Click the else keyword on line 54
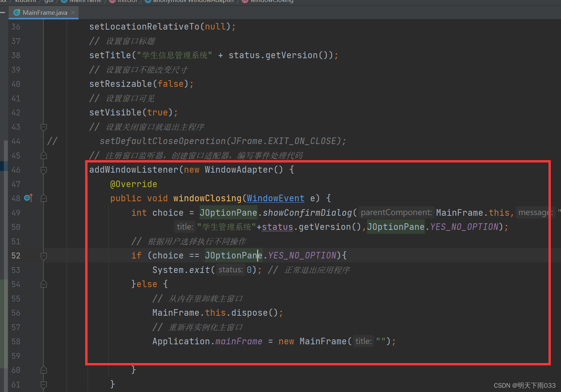This screenshot has width=561, height=392. click(x=147, y=284)
